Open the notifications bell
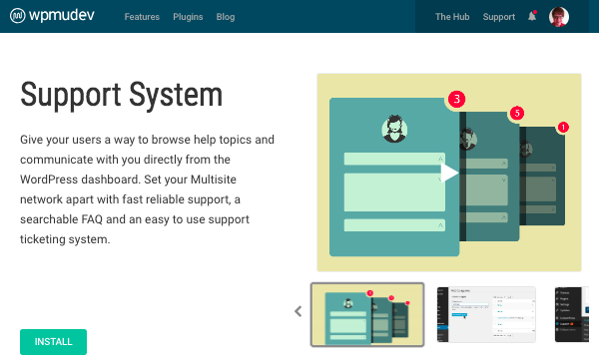599x364 pixels. tap(532, 16)
